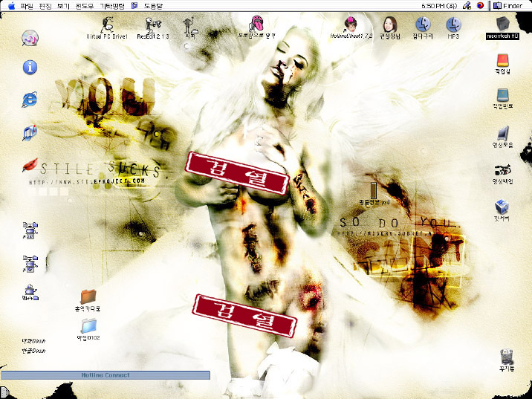This screenshot has height=399, width=532.
Task: Launch ResEdit 2.1.3 from the desktop
Action: (153, 25)
